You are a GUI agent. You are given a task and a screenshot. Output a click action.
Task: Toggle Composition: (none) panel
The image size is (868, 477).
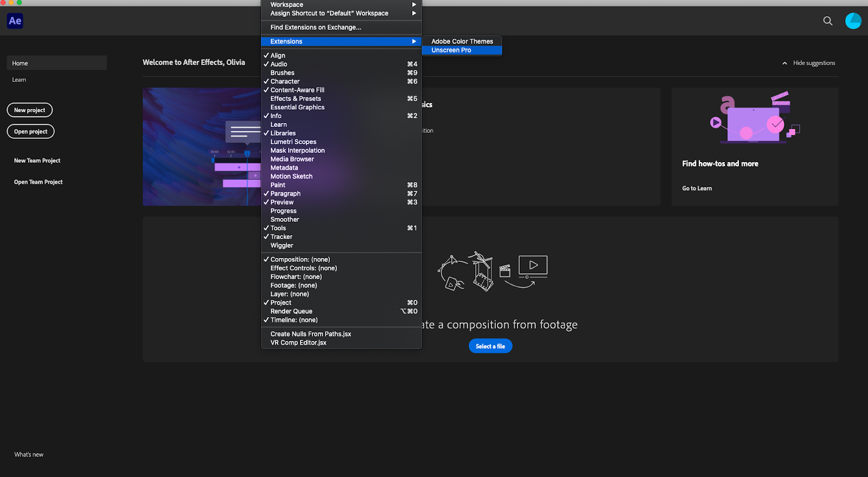click(x=341, y=260)
